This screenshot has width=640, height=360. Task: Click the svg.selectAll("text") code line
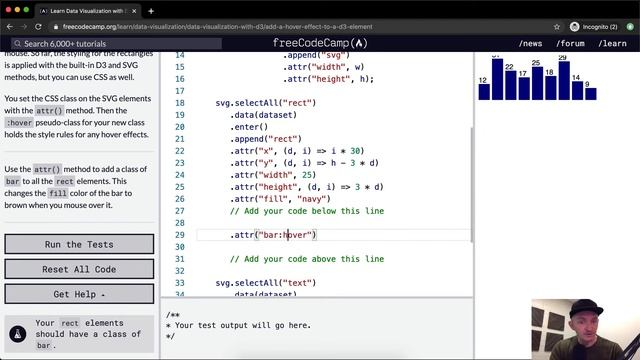(266, 283)
